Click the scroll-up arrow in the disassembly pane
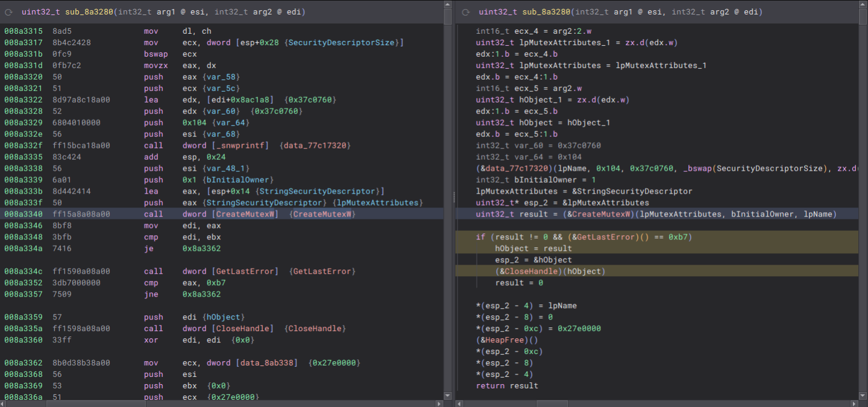 (x=448, y=4)
